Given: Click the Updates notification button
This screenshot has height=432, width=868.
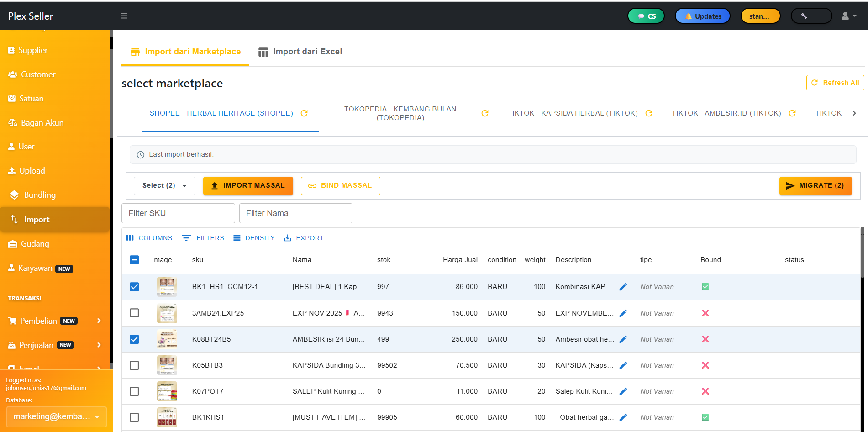Looking at the screenshot, I should [702, 15].
